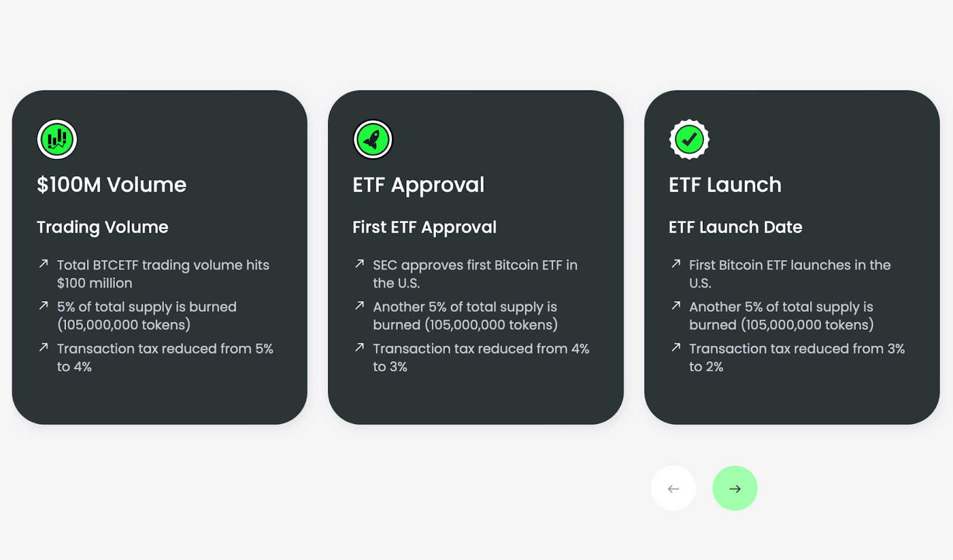The height and width of the screenshot is (560, 953).
Task: Click '5% of total supply is burned' text
Action: point(147,307)
